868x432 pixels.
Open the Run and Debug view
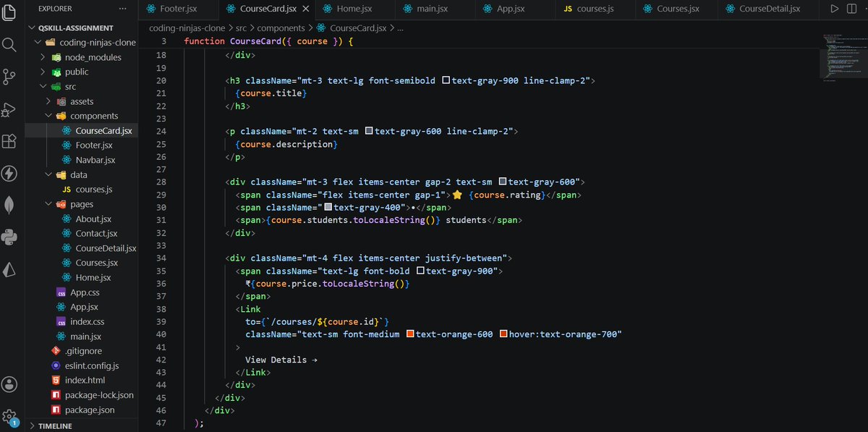[9, 109]
